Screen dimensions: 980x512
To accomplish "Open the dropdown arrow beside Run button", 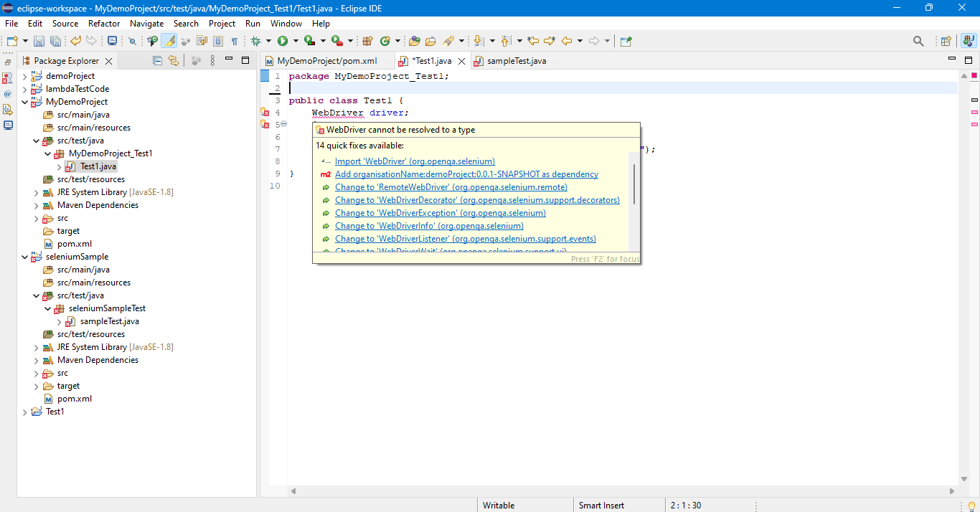I will point(296,42).
